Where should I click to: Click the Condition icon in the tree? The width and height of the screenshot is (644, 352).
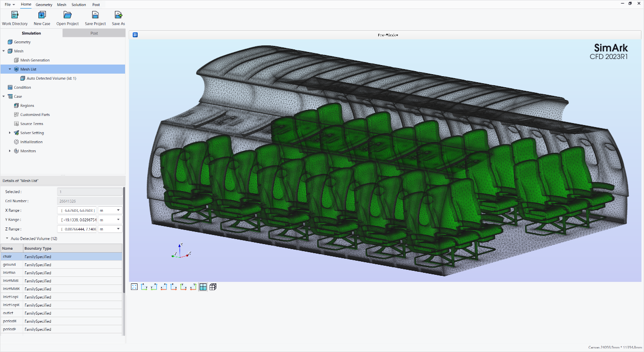[x=10, y=87]
